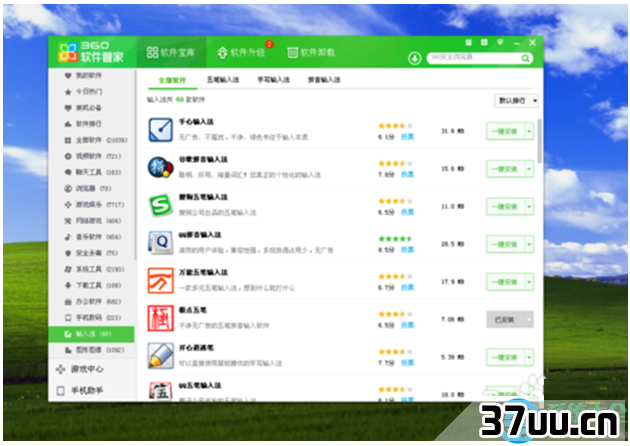Screen dimensions: 630x446
Task: Select the 拼音输入法 filter tab
Action: click(x=324, y=80)
